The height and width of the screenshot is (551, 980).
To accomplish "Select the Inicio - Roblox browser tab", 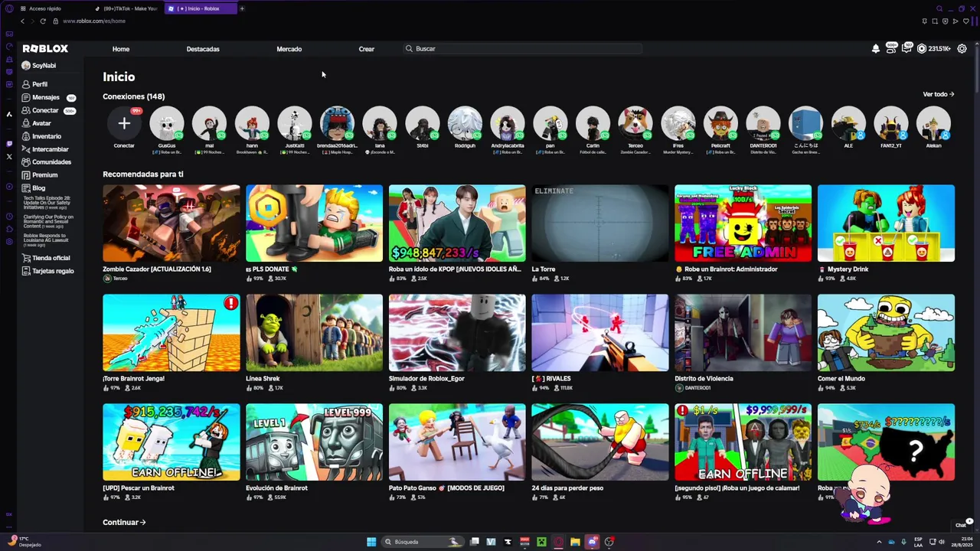I will (x=199, y=8).
